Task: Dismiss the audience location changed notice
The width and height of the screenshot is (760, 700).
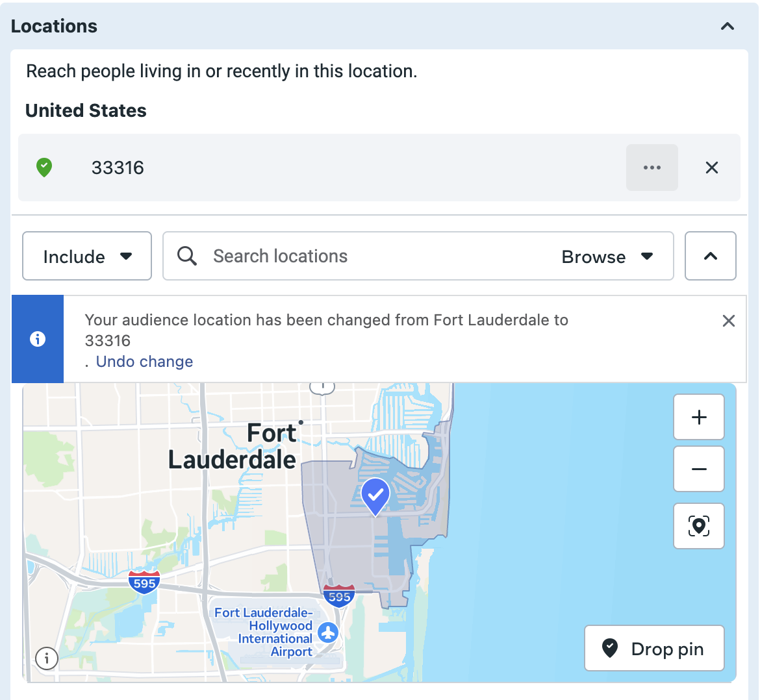Action: (728, 321)
